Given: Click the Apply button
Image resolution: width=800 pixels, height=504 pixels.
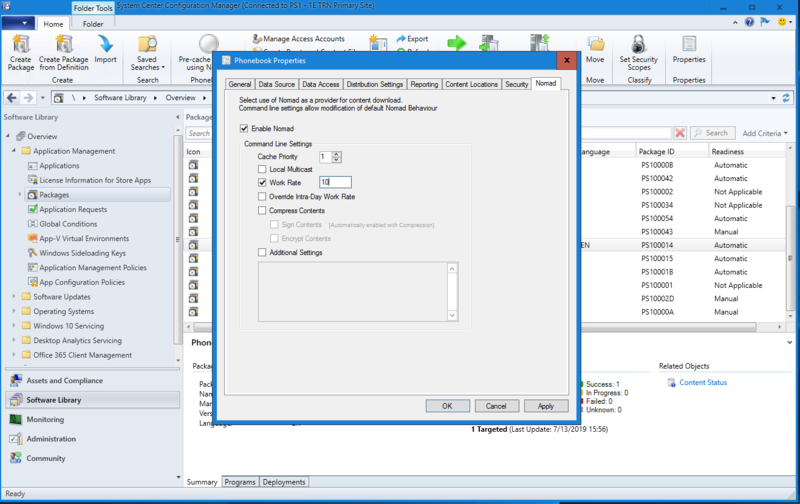Looking at the screenshot, I should [x=545, y=406].
